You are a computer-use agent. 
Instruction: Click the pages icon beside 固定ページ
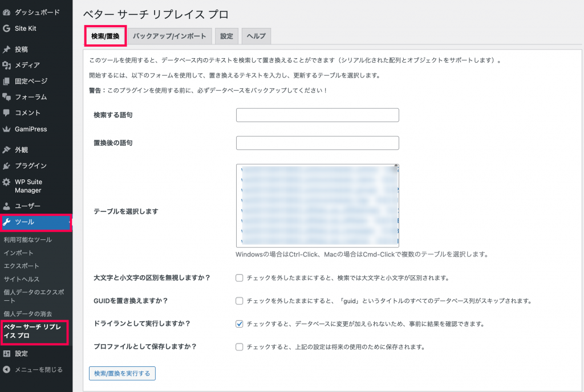click(x=6, y=81)
